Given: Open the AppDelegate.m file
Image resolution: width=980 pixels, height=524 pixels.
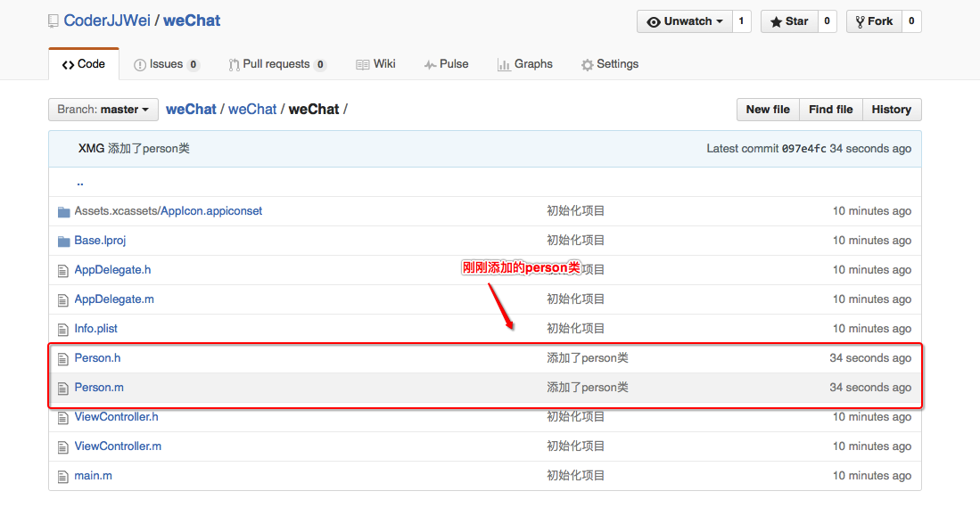Looking at the screenshot, I should click(114, 299).
